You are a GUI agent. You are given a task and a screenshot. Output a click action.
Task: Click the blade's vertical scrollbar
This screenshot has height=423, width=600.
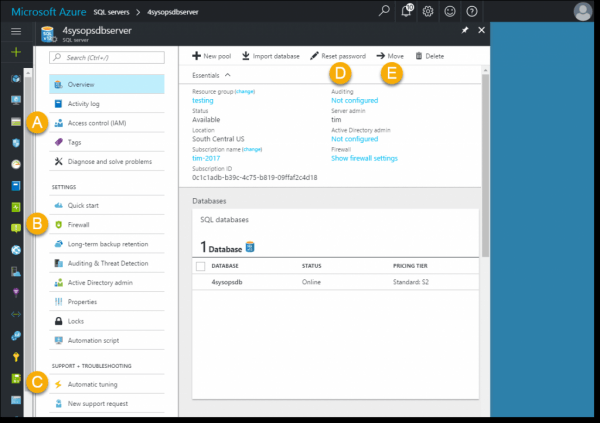[x=485, y=165]
